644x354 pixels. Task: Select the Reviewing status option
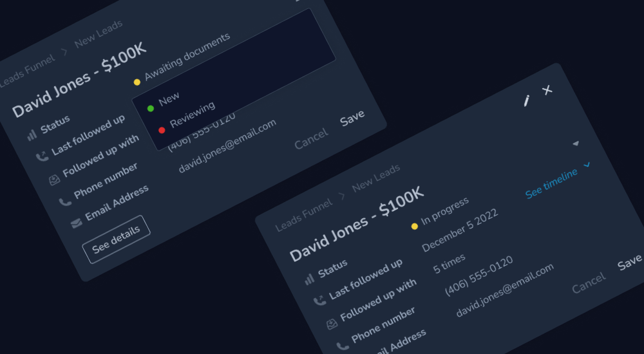[192, 114]
